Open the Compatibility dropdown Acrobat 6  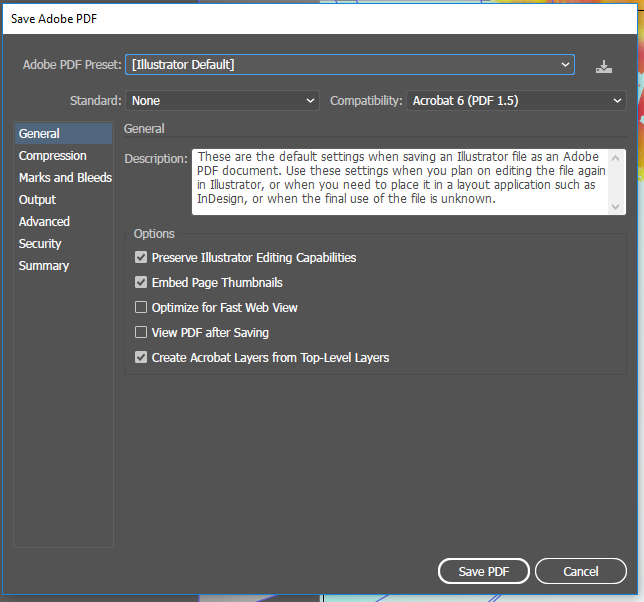click(516, 101)
